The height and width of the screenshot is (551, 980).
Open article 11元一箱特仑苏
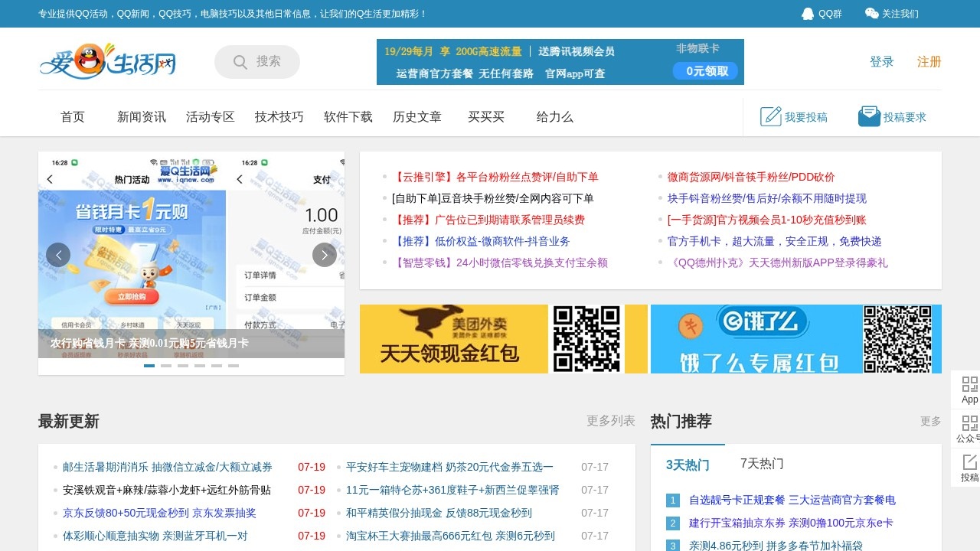452,490
